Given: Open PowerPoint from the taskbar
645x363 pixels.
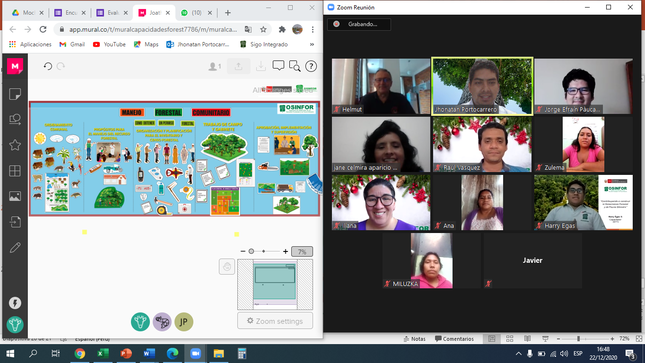Looking at the screenshot, I should point(126,354).
